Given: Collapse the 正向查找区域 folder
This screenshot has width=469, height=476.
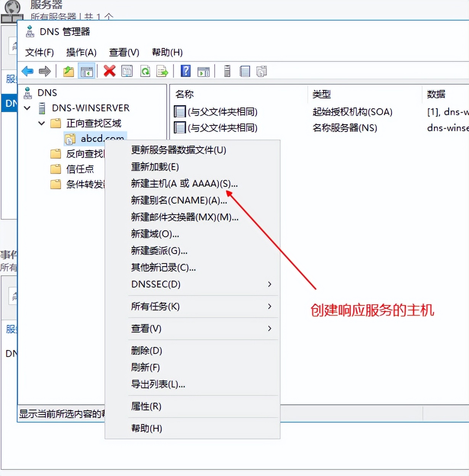Looking at the screenshot, I should click(41, 123).
